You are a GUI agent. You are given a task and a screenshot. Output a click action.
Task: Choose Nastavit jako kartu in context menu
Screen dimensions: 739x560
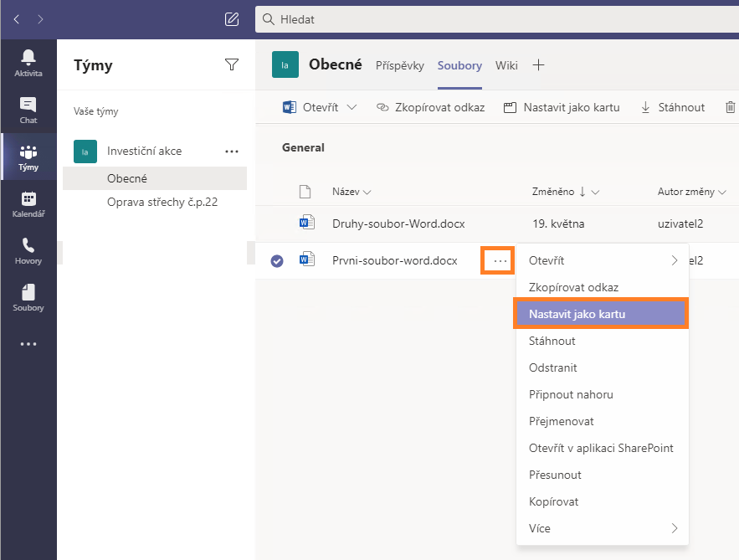[602, 314]
